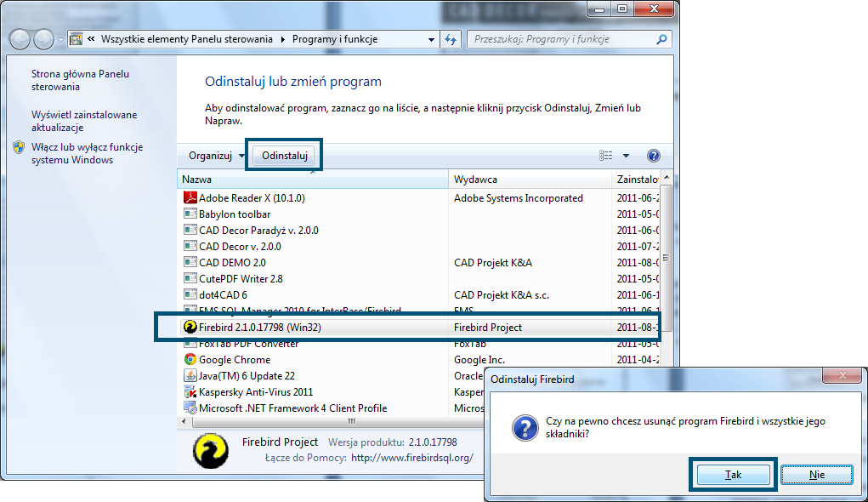Sort list by Wydawca column header
The width and height of the screenshot is (868, 502).
(x=530, y=179)
